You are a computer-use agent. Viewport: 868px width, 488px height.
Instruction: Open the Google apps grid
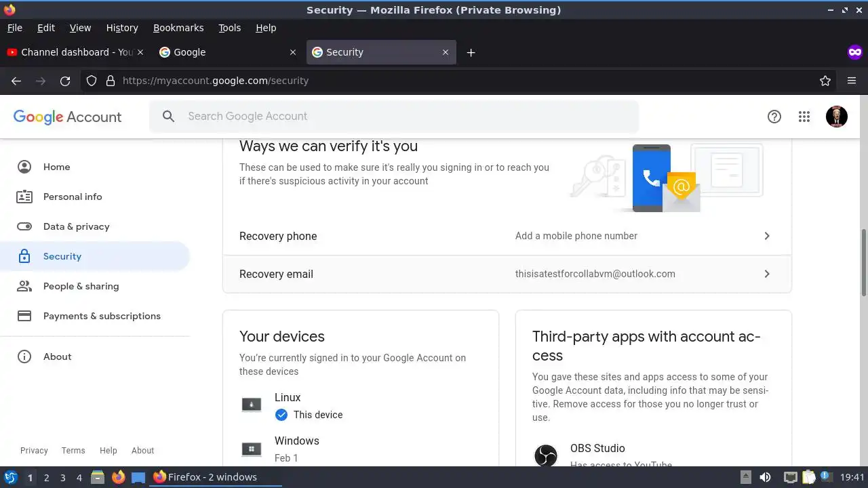pos(804,117)
